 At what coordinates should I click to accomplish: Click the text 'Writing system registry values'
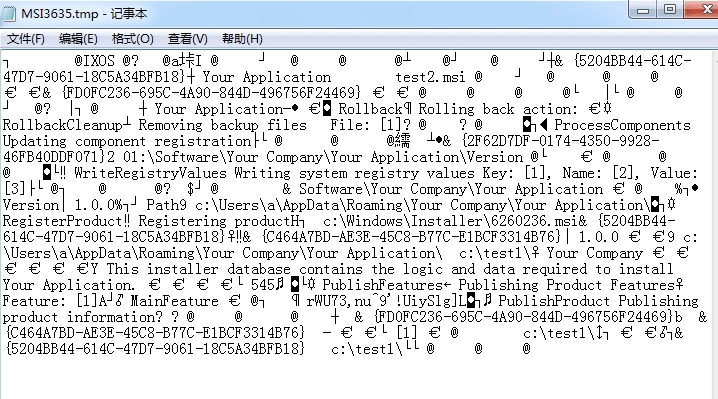[x=354, y=173]
